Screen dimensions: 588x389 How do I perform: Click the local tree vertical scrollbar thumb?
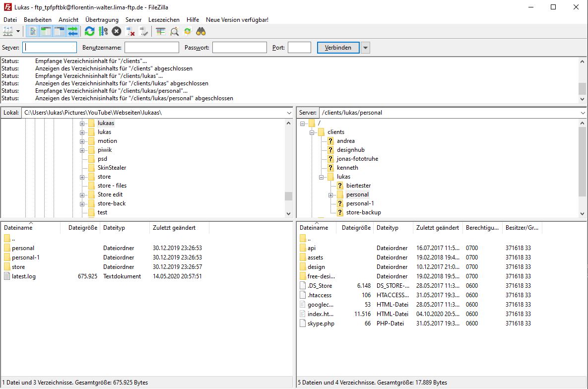(x=288, y=196)
